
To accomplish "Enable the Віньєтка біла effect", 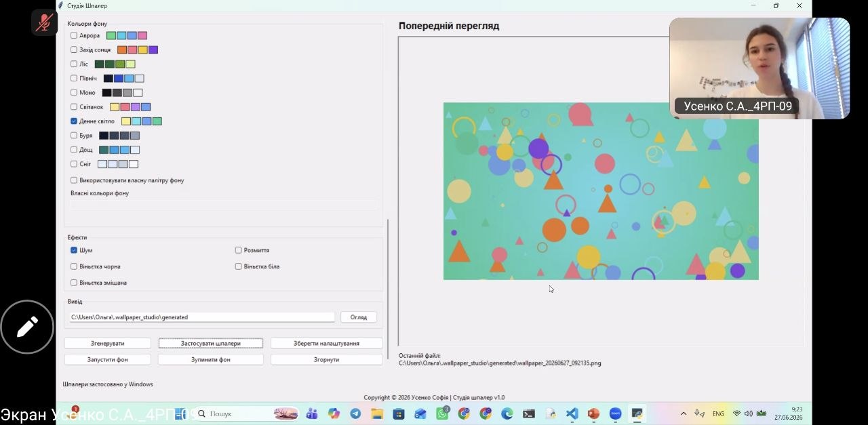I will click(238, 266).
